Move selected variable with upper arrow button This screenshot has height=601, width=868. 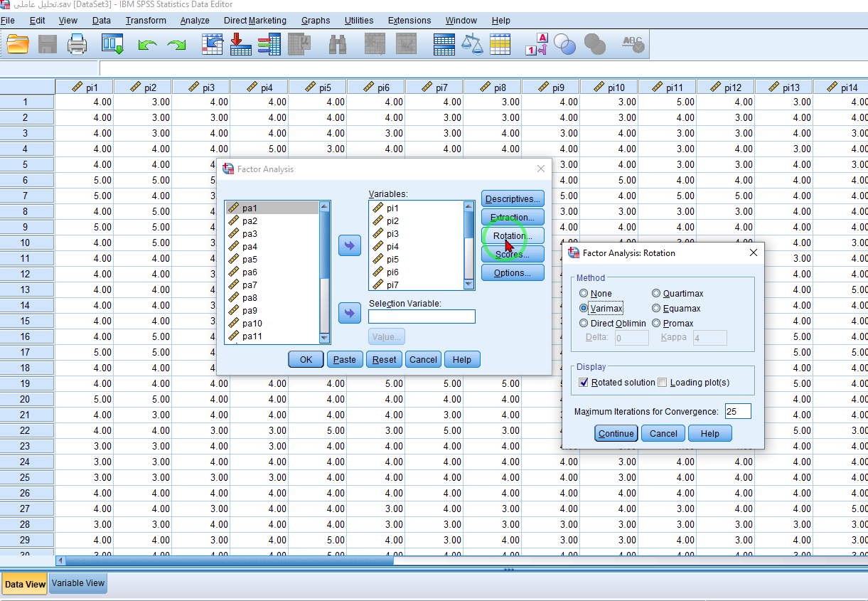(x=349, y=246)
